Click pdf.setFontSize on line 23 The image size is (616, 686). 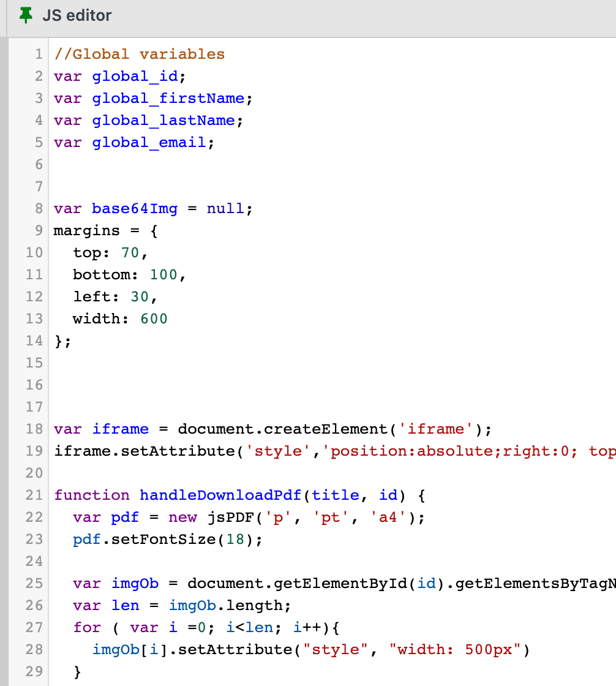pos(145,540)
